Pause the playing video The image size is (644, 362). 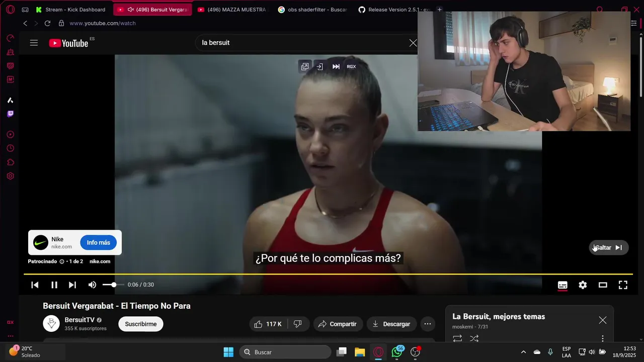pyautogui.click(x=54, y=285)
